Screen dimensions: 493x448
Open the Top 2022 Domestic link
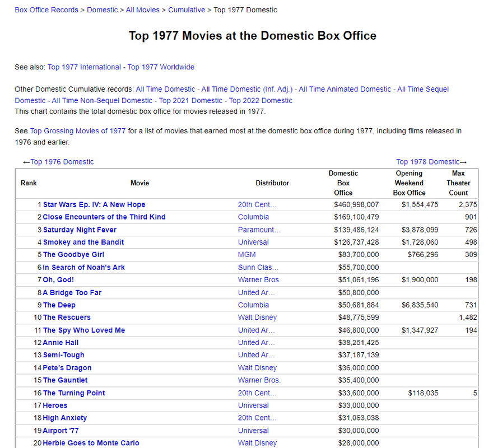point(261,101)
